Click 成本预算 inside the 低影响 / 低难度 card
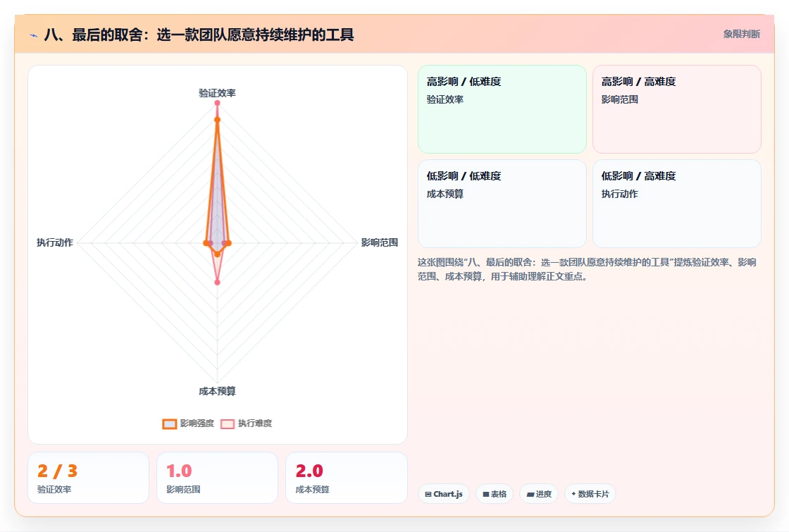The image size is (789, 532). tap(445, 194)
